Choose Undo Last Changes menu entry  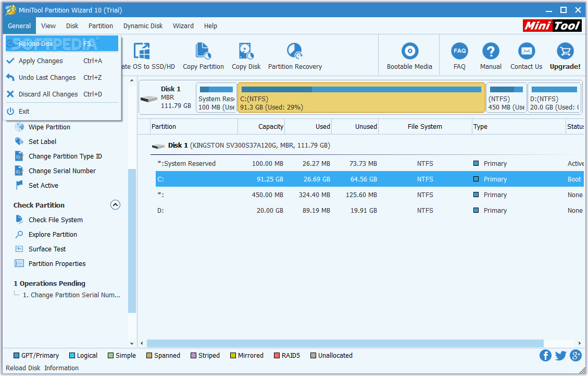click(x=62, y=77)
